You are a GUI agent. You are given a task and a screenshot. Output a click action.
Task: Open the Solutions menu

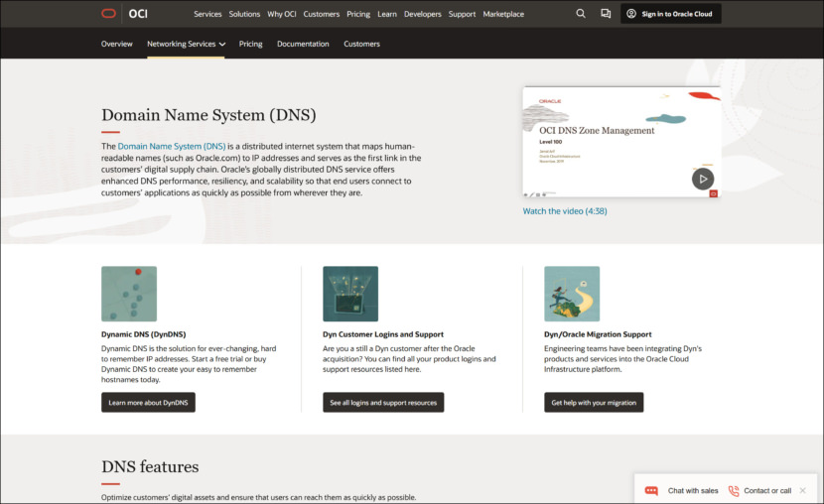pos(244,14)
